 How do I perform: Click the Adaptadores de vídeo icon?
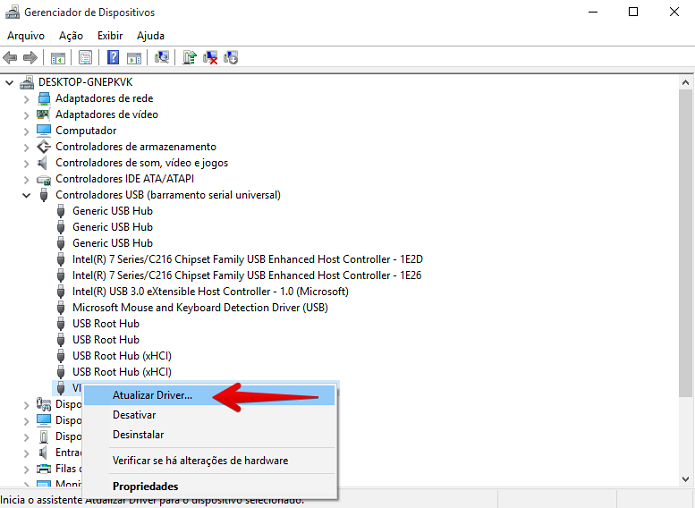43,114
